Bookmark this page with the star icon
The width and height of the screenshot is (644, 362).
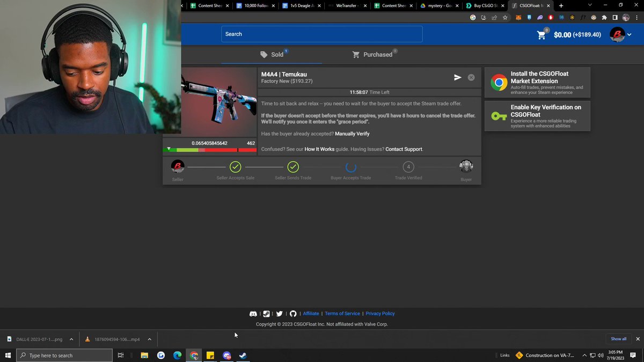pyautogui.click(x=505, y=17)
